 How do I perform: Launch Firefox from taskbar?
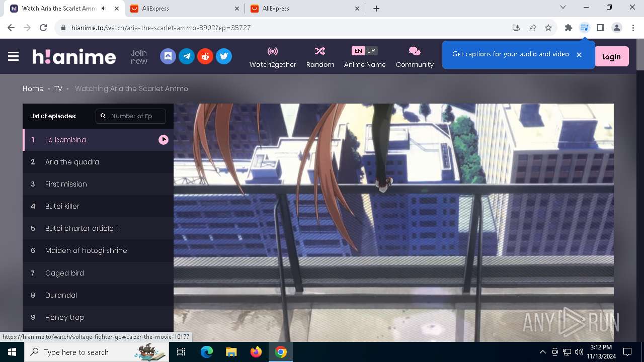[x=256, y=352]
